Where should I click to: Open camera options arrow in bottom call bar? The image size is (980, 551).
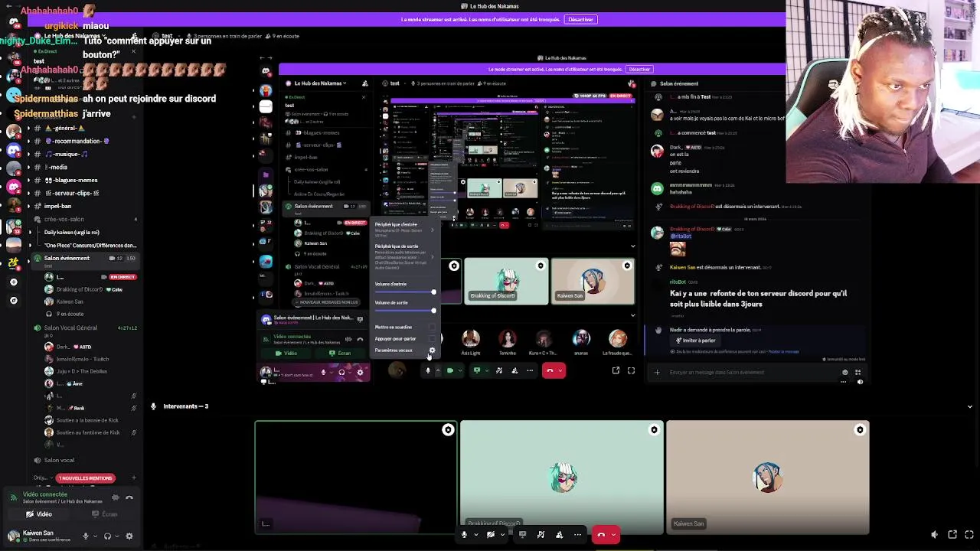pos(502,535)
